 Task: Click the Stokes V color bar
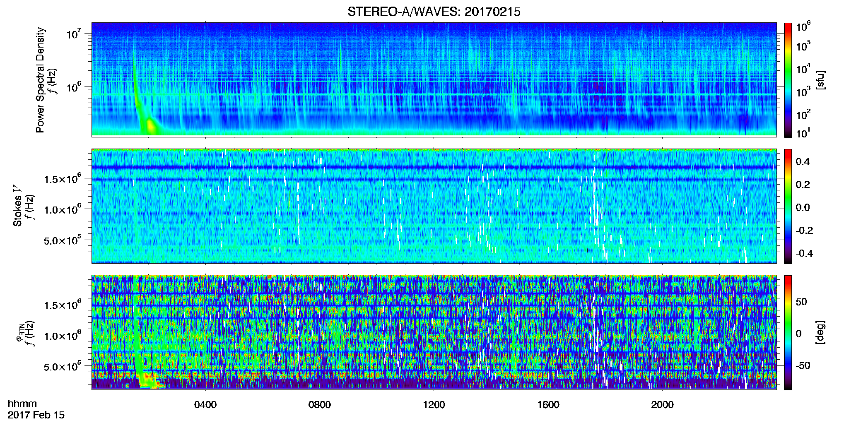tap(788, 206)
